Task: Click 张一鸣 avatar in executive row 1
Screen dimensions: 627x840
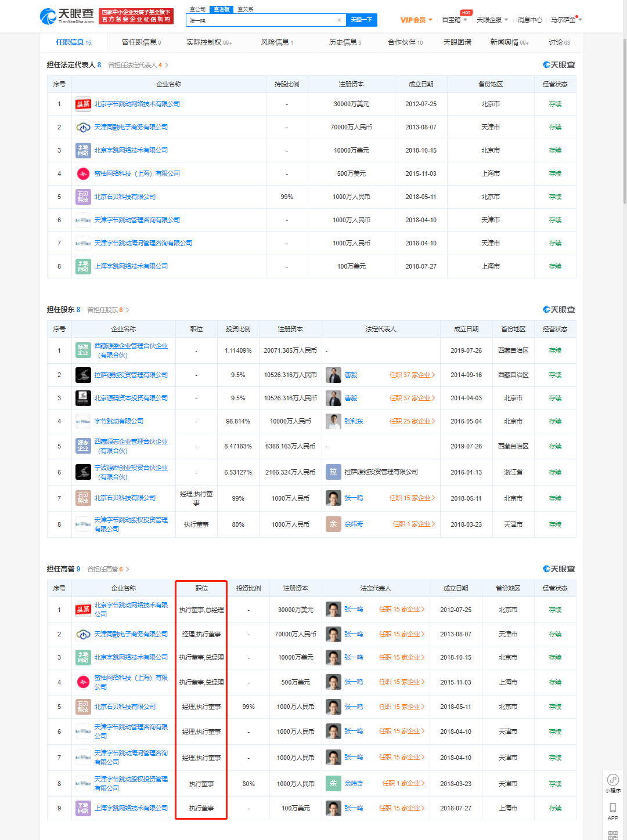Action: tap(333, 610)
